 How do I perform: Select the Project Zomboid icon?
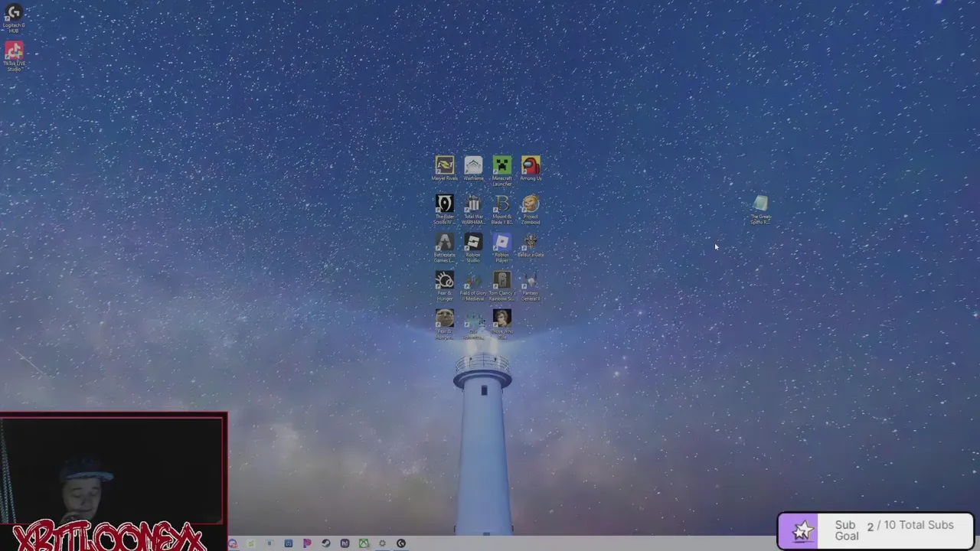click(x=531, y=209)
